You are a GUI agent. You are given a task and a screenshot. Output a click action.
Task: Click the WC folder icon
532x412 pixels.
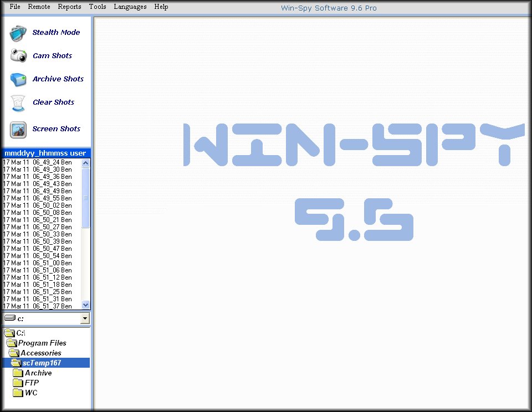(x=18, y=393)
